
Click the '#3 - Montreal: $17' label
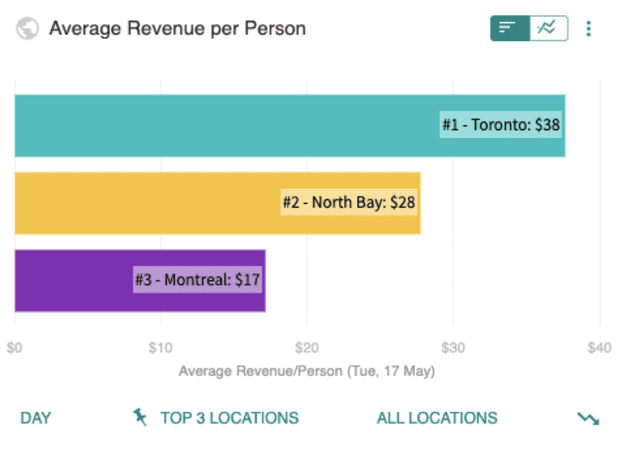pyautogui.click(x=198, y=280)
